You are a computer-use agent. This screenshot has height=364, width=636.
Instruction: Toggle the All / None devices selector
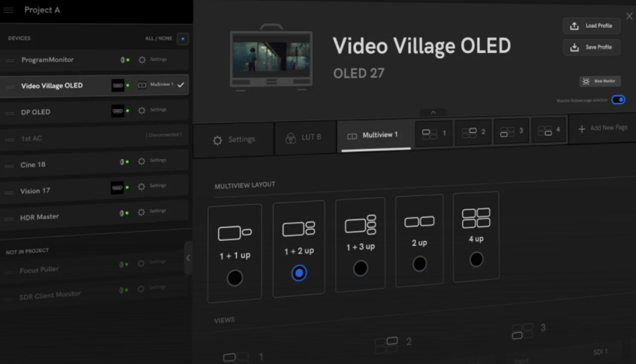click(183, 38)
